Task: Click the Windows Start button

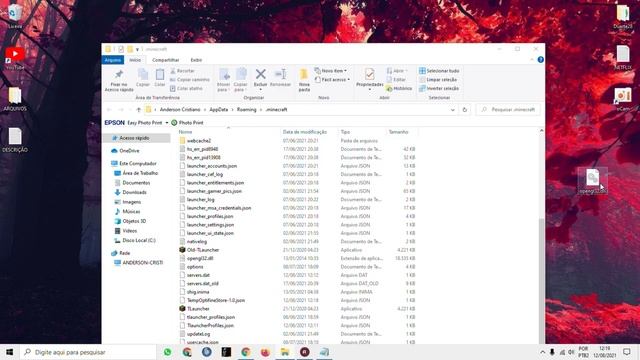Action: (x=9, y=352)
